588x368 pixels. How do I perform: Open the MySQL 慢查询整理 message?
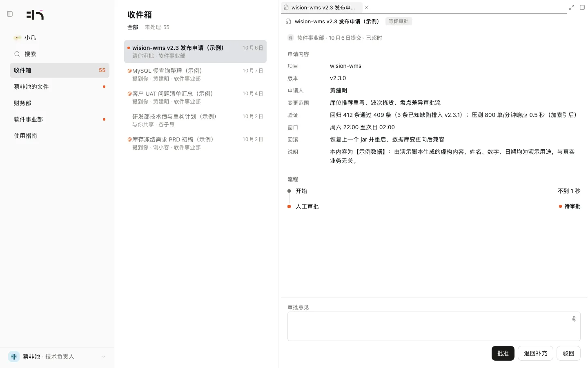click(195, 74)
